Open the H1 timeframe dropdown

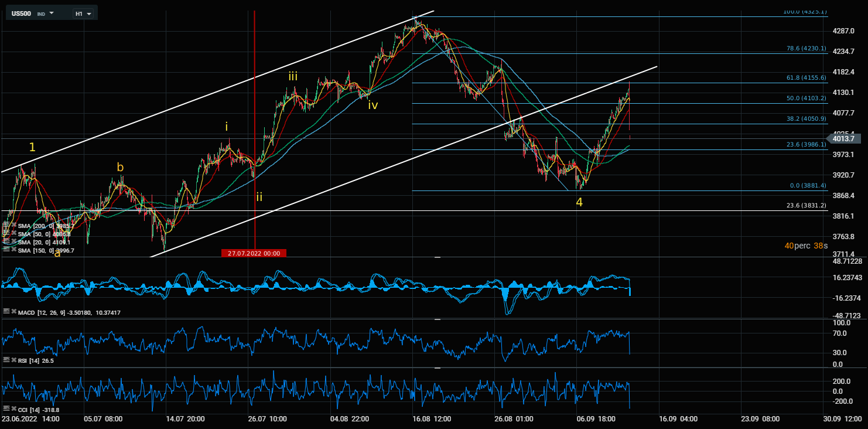(83, 13)
